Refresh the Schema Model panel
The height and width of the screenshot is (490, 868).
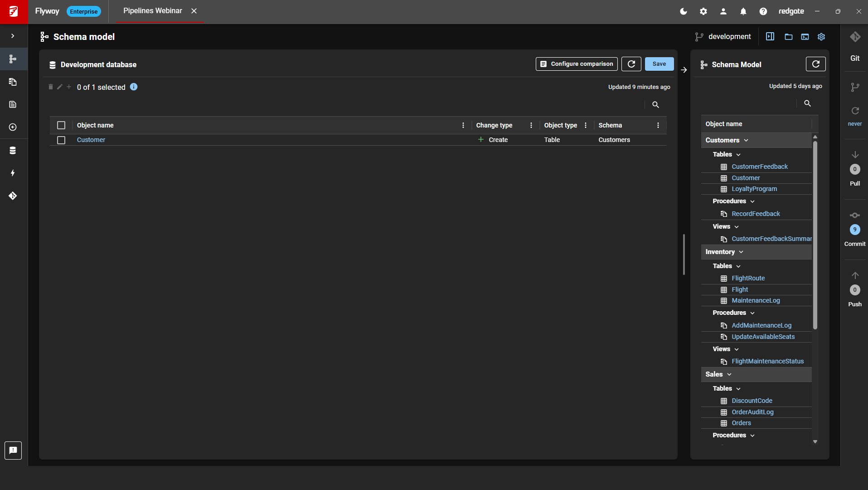(x=815, y=64)
